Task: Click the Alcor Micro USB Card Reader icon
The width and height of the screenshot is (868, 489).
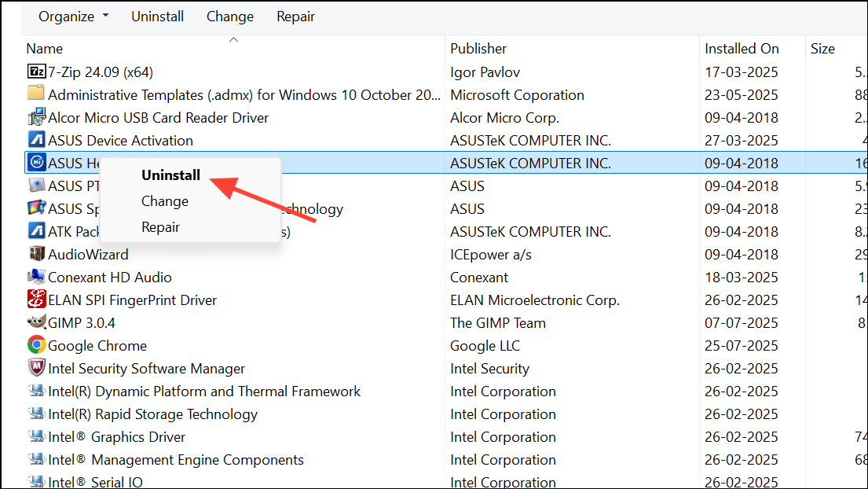Action: (x=36, y=117)
